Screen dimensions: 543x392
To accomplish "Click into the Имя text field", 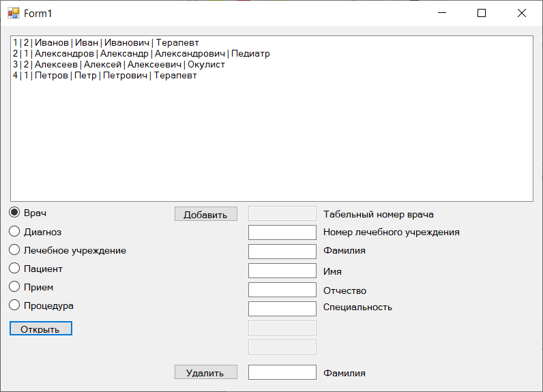I will [282, 271].
